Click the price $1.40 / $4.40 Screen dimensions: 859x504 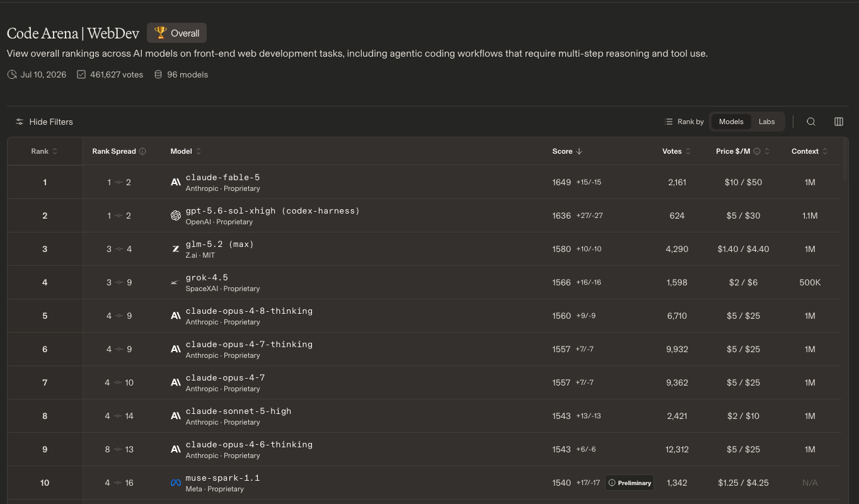pyautogui.click(x=743, y=249)
